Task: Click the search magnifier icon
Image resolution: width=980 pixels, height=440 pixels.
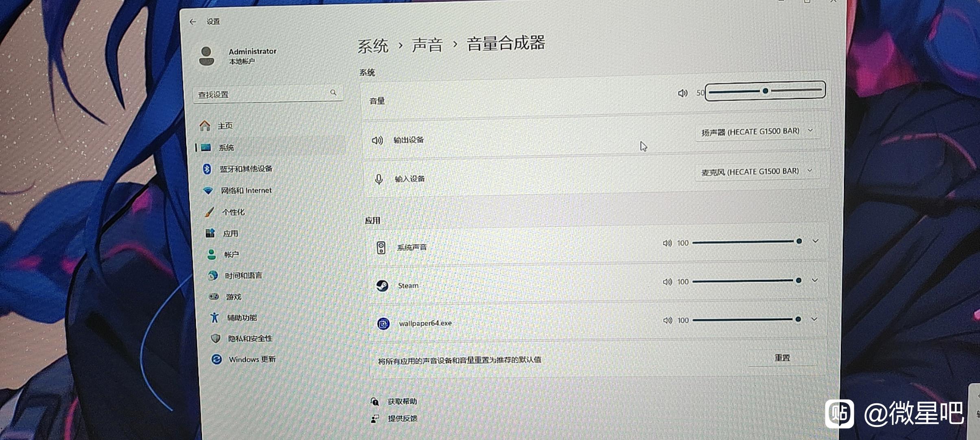Action: click(333, 92)
